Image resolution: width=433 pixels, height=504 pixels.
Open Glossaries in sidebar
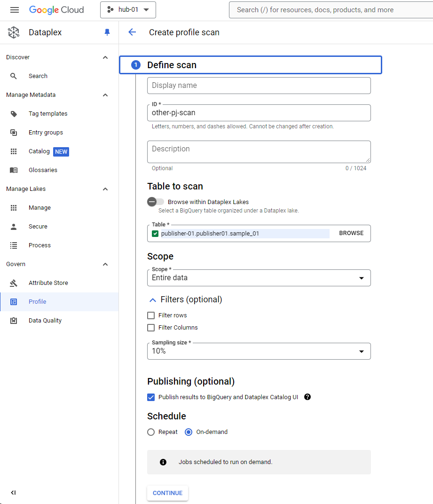[59, 170]
